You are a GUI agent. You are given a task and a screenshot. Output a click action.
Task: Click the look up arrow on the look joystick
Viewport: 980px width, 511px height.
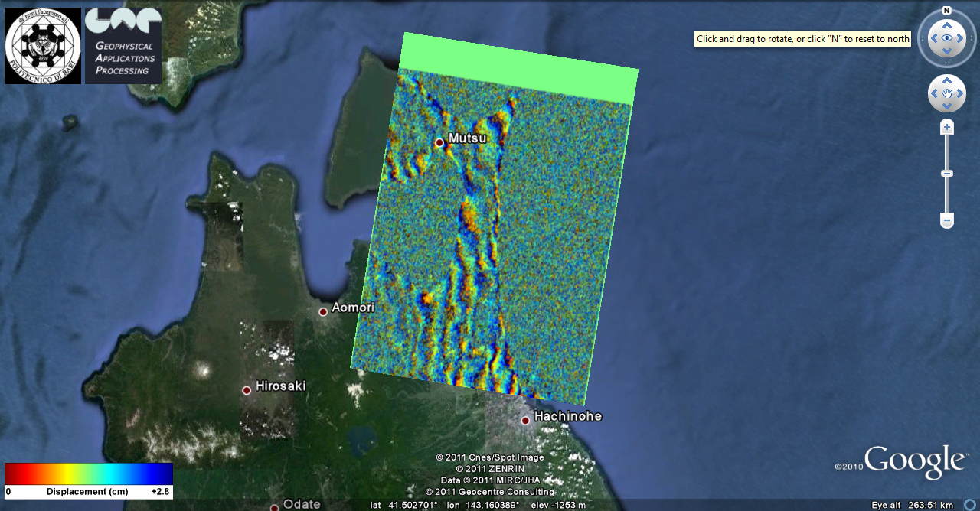947,24
